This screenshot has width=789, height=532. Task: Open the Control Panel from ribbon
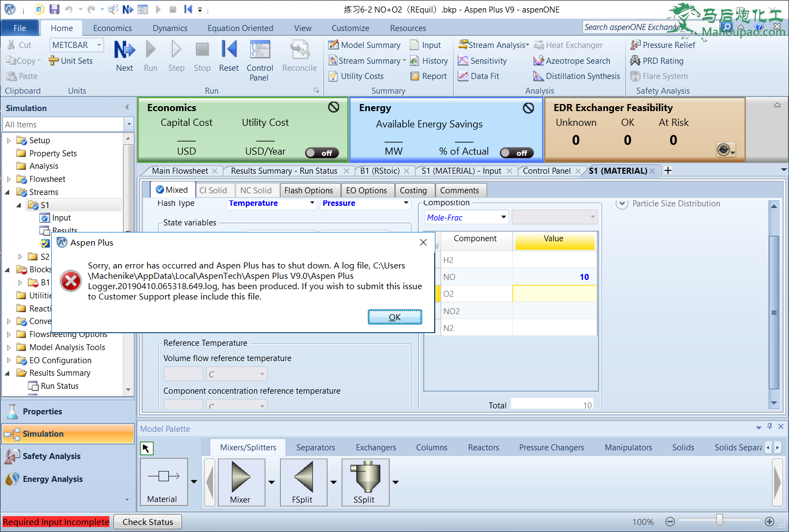point(260,61)
